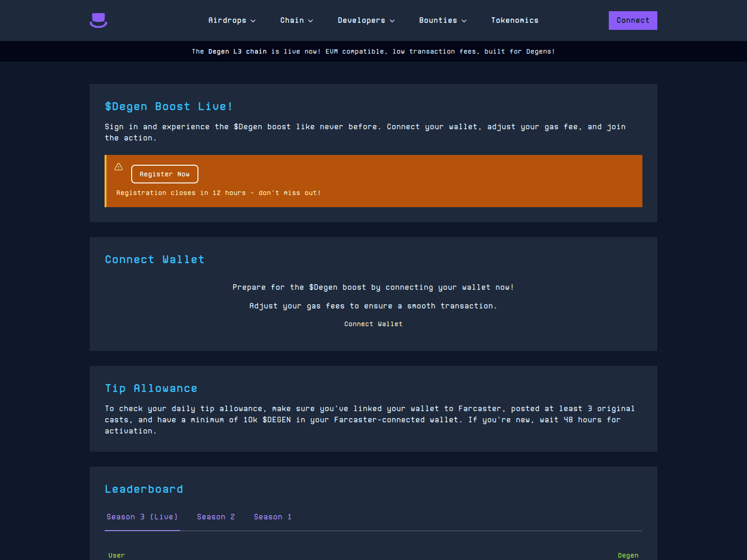Open the Chain dropdown in navigation
Image resolution: width=747 pixels, height=560 pixels.
[296, 21]
